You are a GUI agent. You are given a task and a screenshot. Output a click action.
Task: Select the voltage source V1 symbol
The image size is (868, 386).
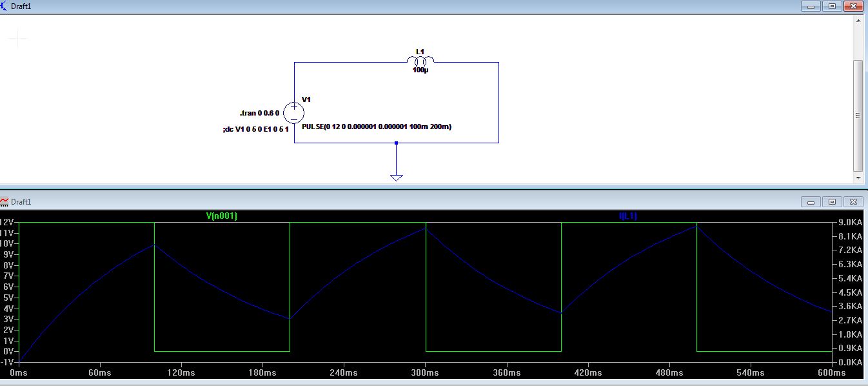[294, 112]
